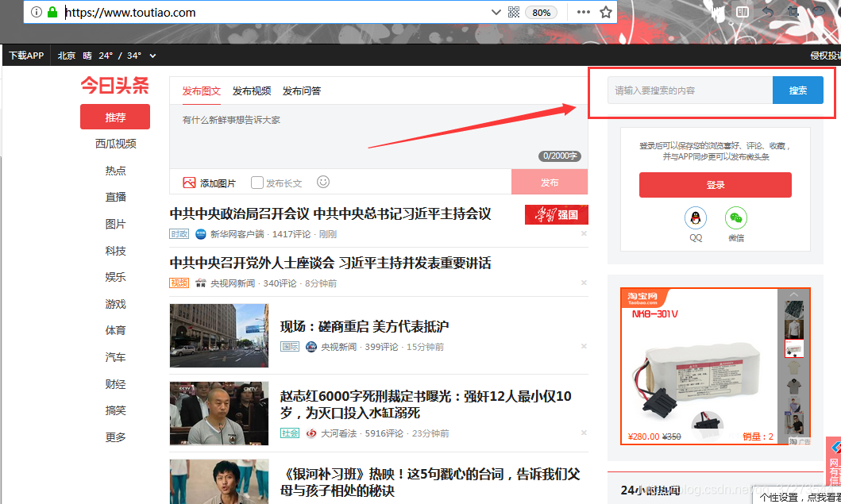Log in with the QQ penguin icon
841x504 pixels.
pyautogui.click(x=695, y=218)
